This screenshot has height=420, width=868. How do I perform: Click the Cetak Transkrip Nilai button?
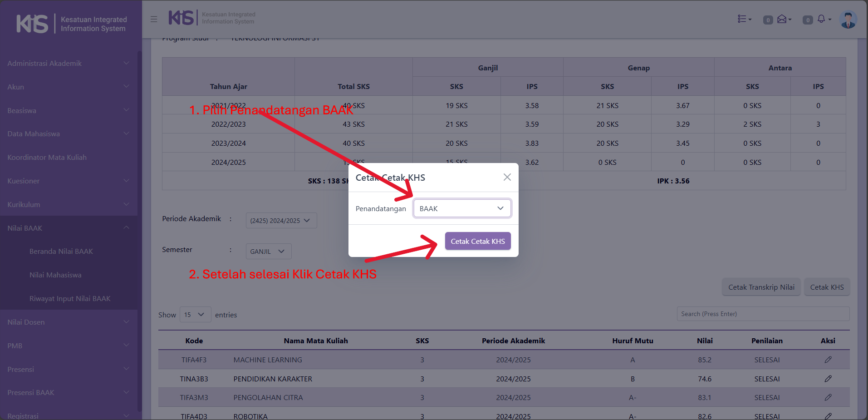[761, 287]
